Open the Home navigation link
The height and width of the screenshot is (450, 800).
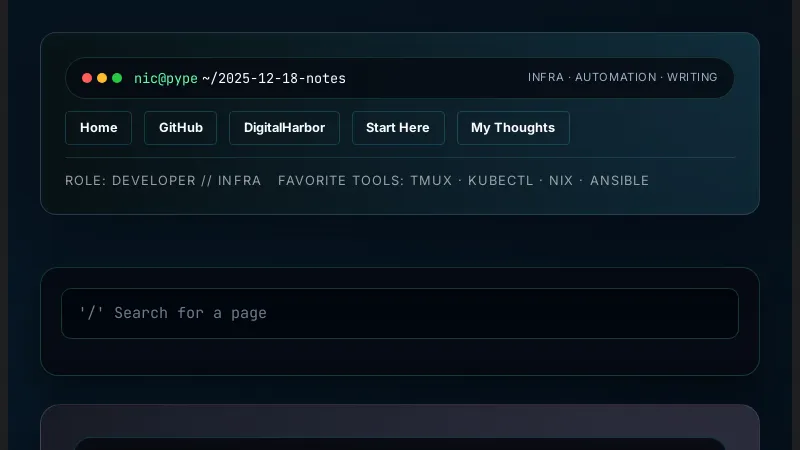click(x=98, y=128)
